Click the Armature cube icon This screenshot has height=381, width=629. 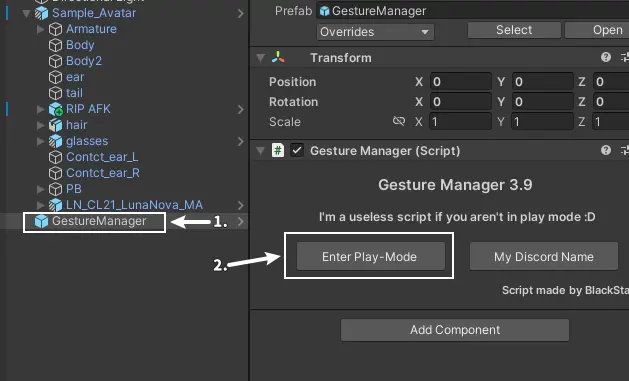[55, 29]
